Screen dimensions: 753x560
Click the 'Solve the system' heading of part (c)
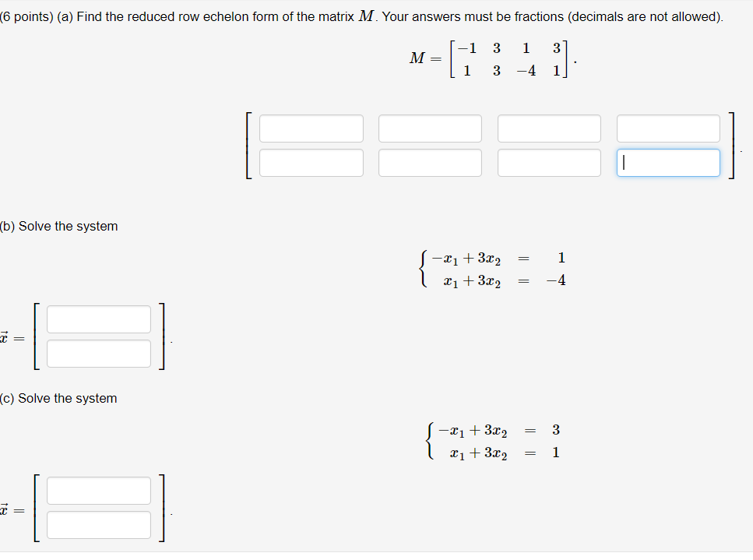click(x=58, y=398)
